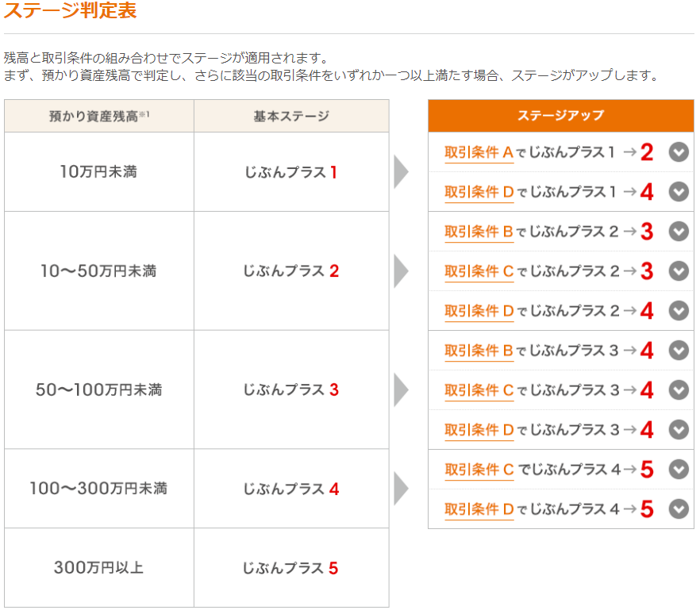Expand the 取引条件D stage 1→4 chevron
The image size is (700, 610).
[678, 192]
